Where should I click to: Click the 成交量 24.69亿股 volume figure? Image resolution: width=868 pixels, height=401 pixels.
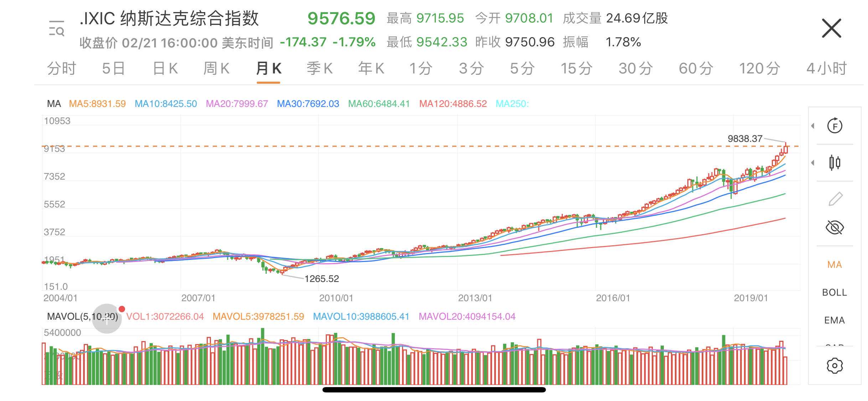615,18
